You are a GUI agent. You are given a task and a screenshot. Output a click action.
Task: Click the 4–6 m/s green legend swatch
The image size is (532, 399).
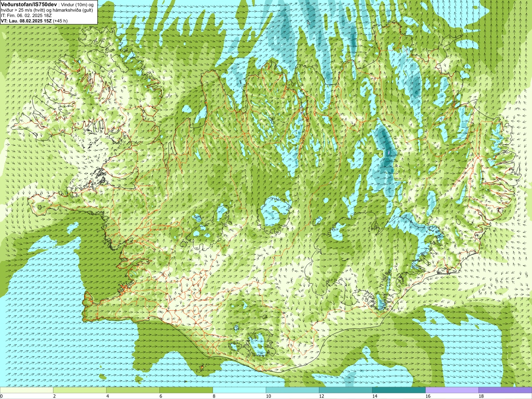point(133,390)
